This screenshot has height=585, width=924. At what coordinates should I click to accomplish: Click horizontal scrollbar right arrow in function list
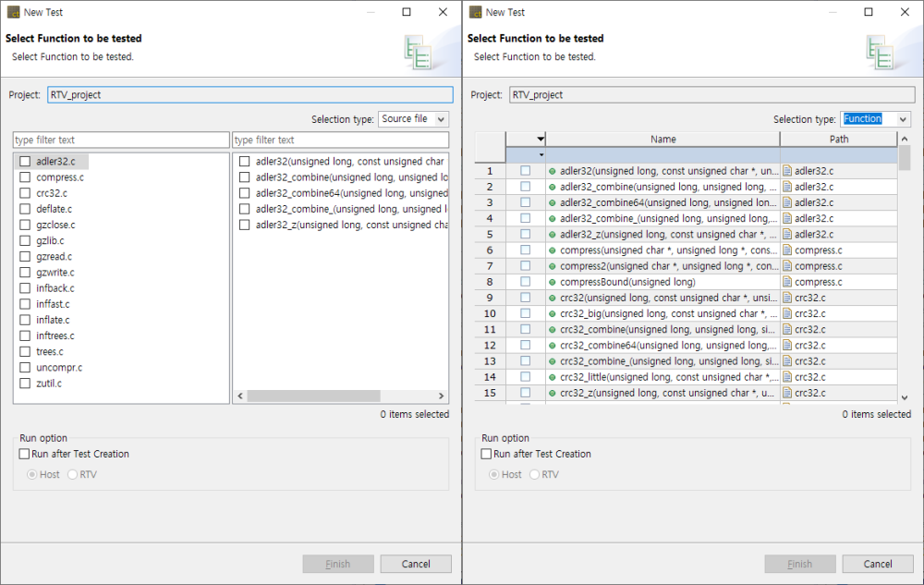coord(441,396)
